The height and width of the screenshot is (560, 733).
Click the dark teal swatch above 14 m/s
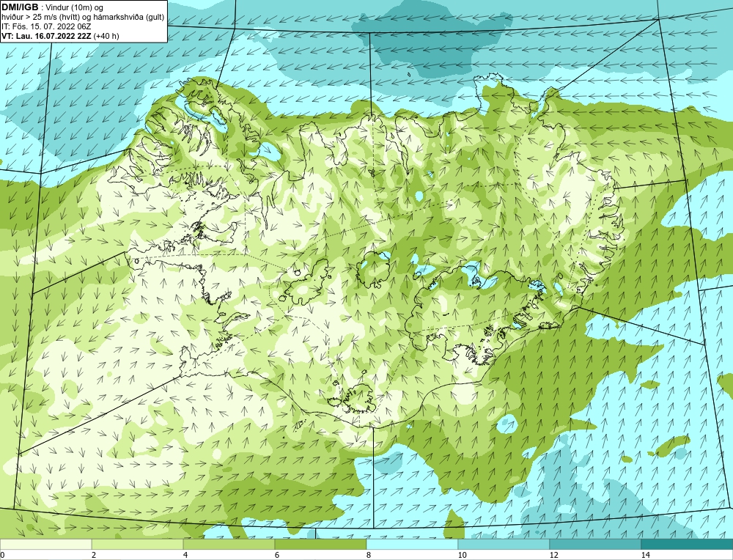pos(688,544)
